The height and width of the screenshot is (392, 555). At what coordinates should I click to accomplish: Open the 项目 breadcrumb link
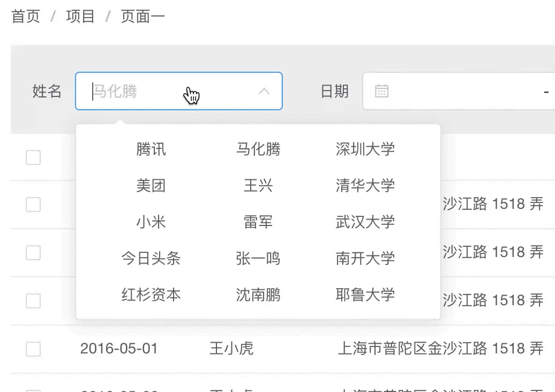tap(80, 16)
